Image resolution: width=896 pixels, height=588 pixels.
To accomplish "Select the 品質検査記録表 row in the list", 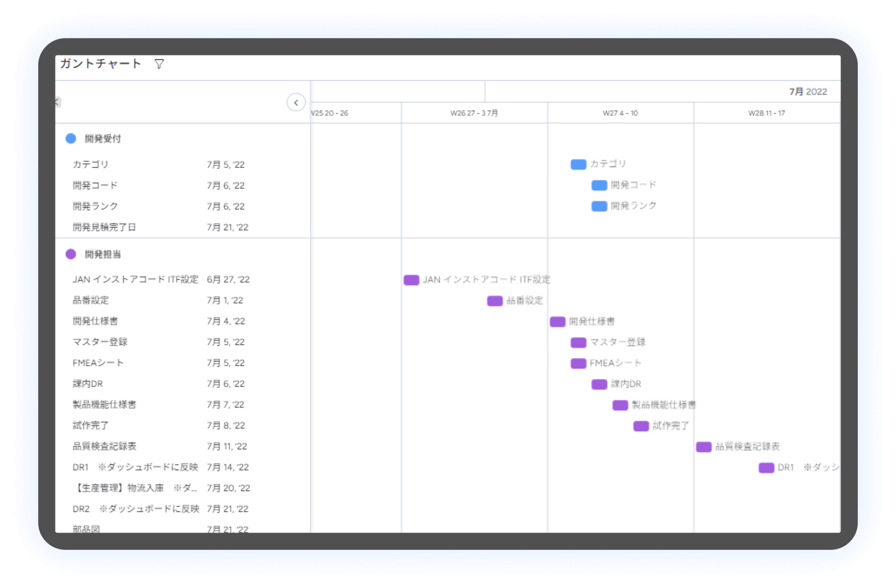I will pos(182,446).
